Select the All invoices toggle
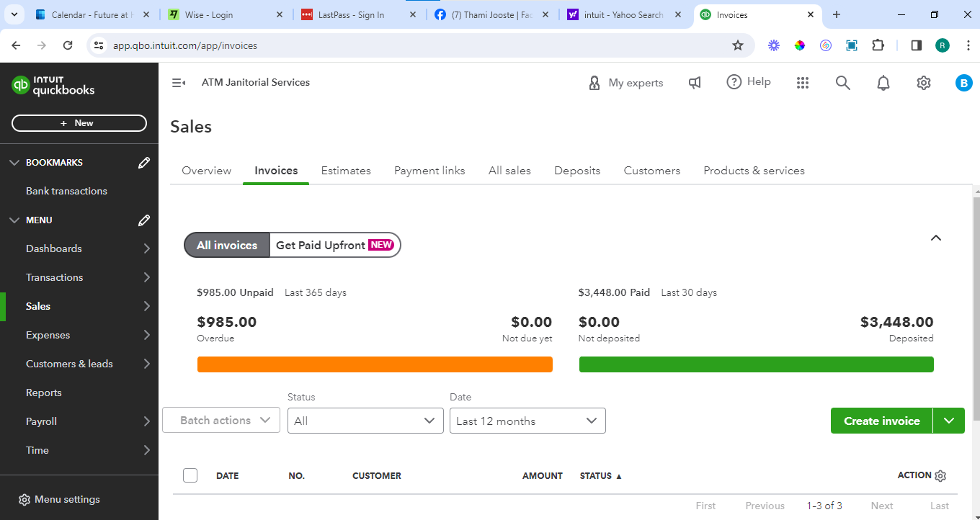Screen dimensions: 980x520 tap(227, 245)
